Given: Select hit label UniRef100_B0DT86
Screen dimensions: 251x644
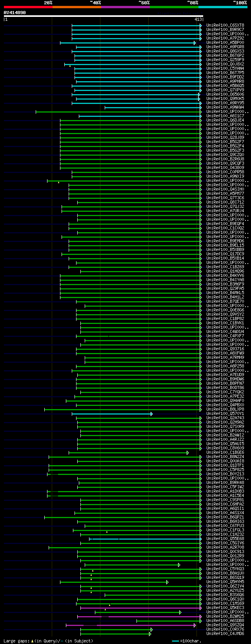Looking at the screenshot, I should 225,388.
